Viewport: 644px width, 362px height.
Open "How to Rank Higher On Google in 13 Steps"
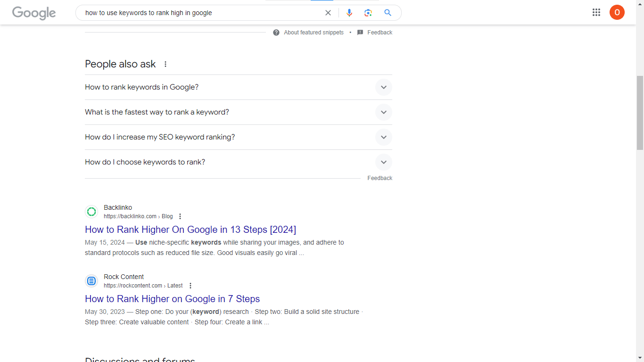(190, 230)
